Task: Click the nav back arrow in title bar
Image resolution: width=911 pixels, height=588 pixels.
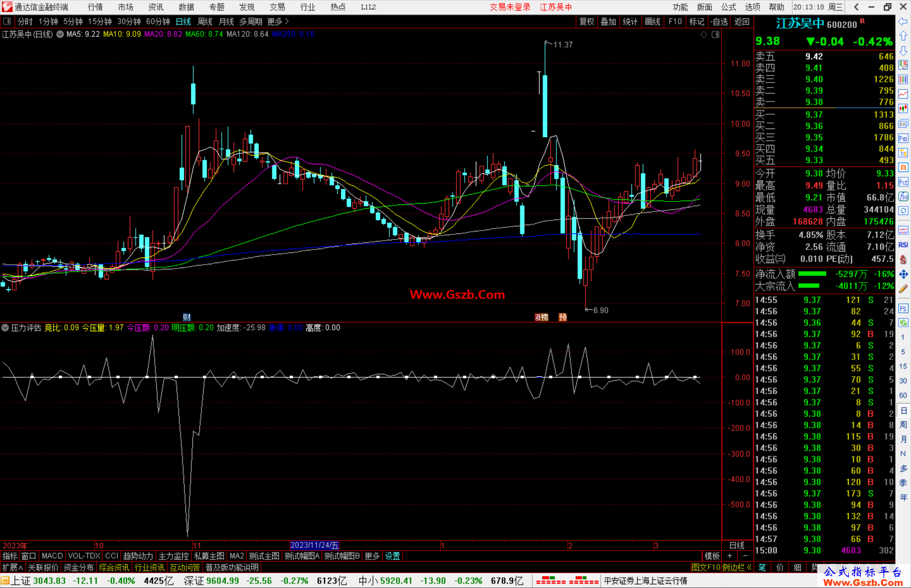Action: pos(856,7)
